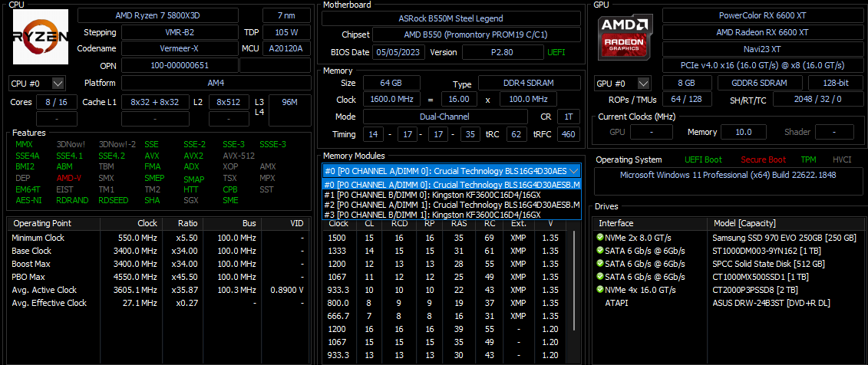The height and width of the screenshot is (365, 868).
Task: Click green status icon for Samsung SSD 970 EVO
Action: (600, 238)
